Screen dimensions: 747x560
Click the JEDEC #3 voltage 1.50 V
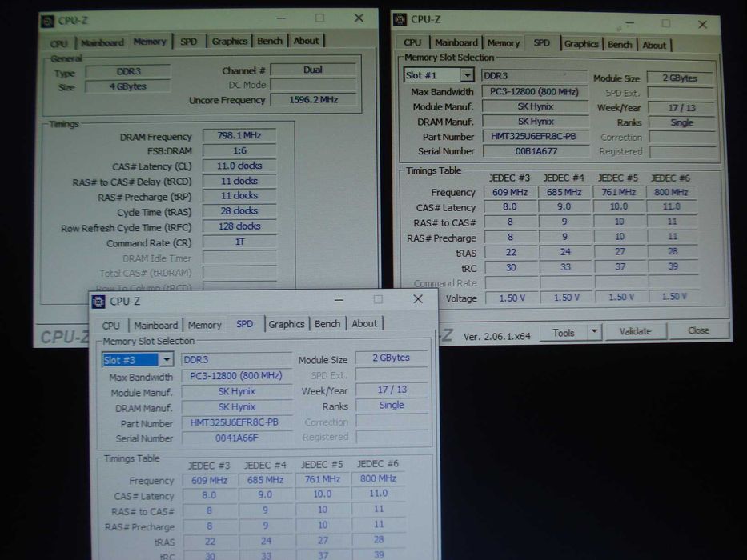[x=512, y=298]
